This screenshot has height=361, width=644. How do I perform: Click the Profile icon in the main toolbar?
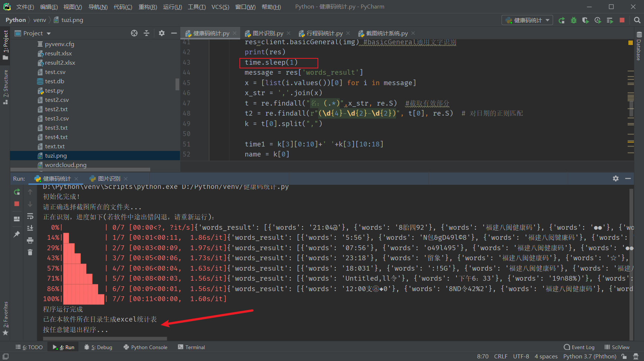[598, 20]
